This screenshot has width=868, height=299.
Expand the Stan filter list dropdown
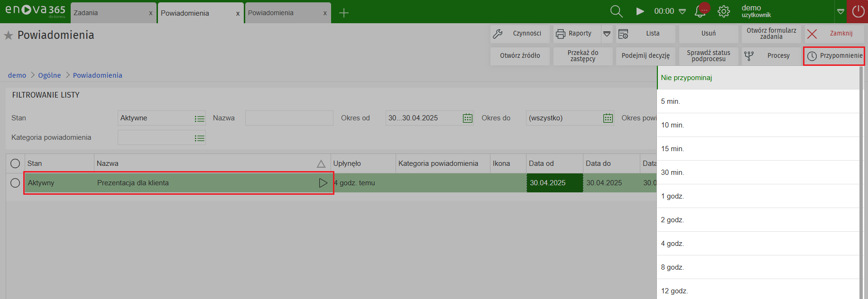pyautogui.click(x=199, y=118)
